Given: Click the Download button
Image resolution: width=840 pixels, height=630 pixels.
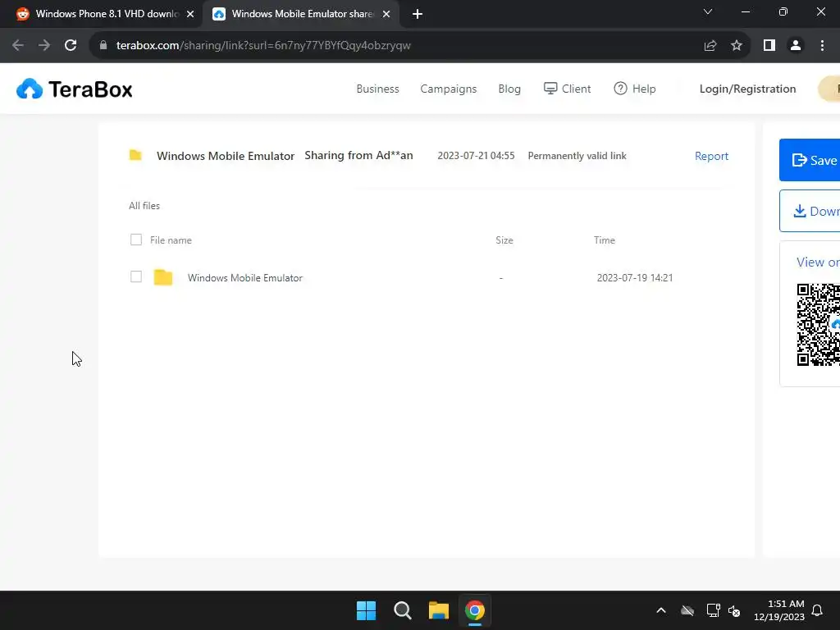Looking at the screenshot, I should click(810, 211).
